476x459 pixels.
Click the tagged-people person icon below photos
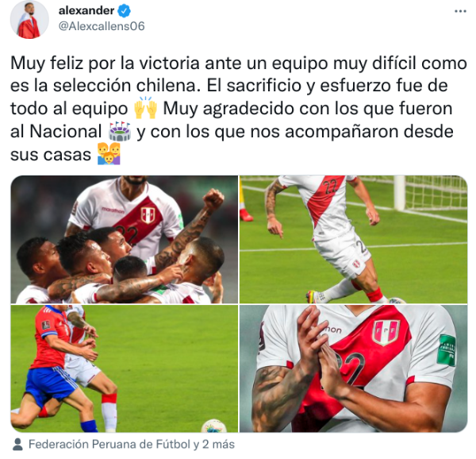[x=18, y=444]
